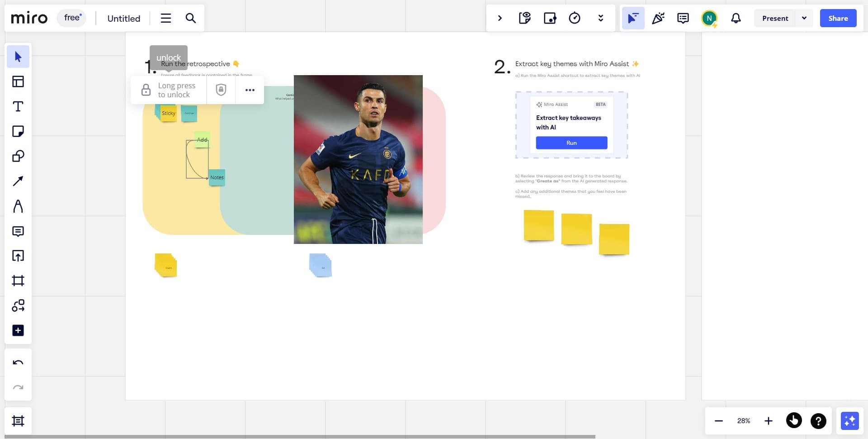Open the more options ellipsis menu
This screenshot has height=439, width=868.
(x=250, y=90)
